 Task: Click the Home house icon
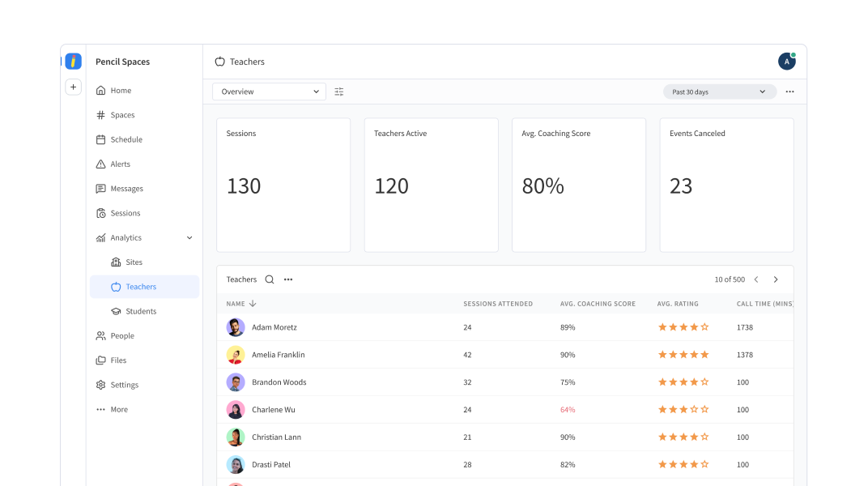pos(100,90)
